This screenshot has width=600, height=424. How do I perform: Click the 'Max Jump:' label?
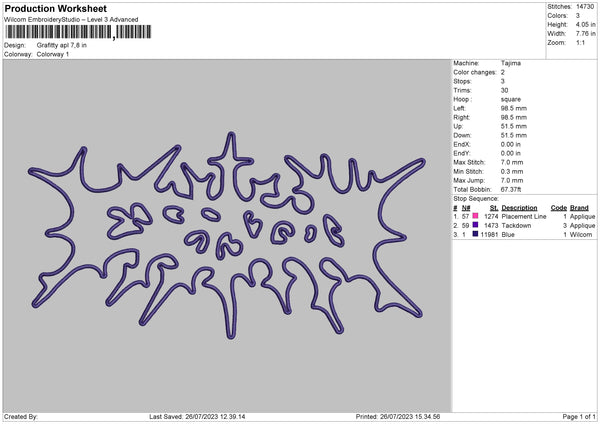click(x=469, y=180)
